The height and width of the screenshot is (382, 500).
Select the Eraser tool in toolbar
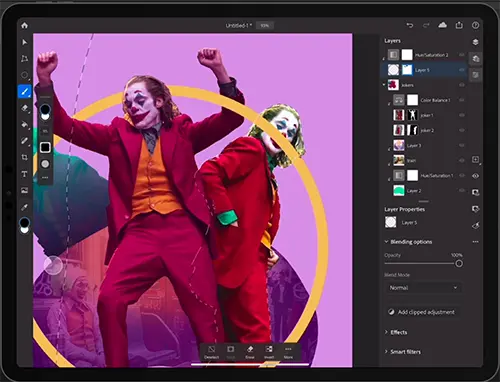click(24, 108)
